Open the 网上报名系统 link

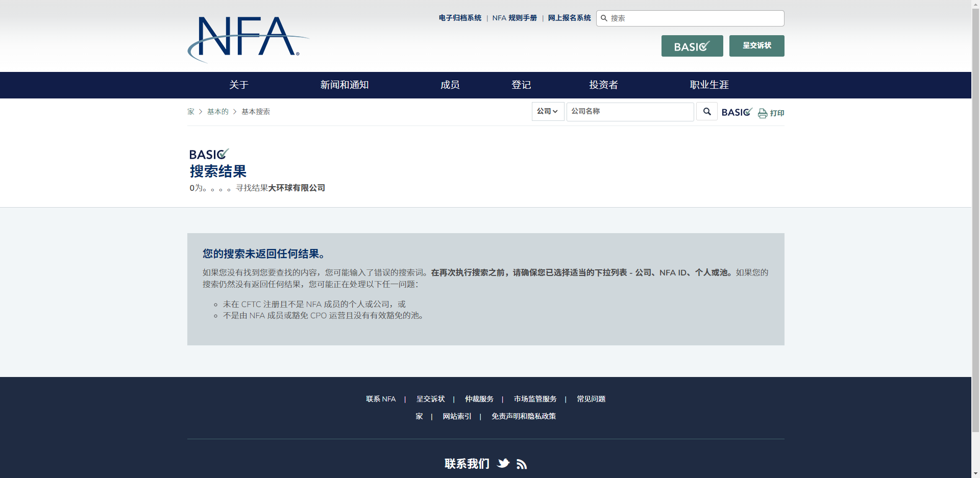tap(569, 18)
